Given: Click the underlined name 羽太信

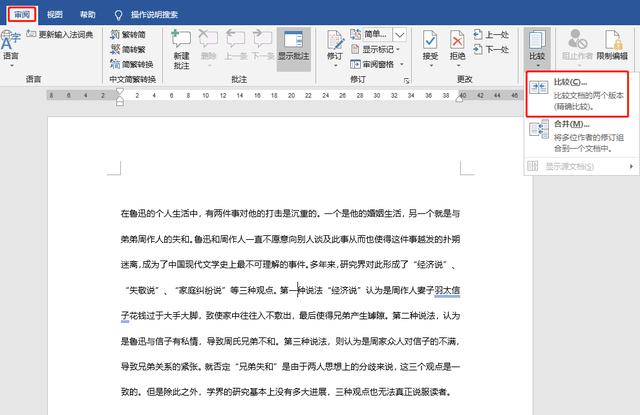Looking at the screenshot, I should pyautogui.click(x=447, y=290).
